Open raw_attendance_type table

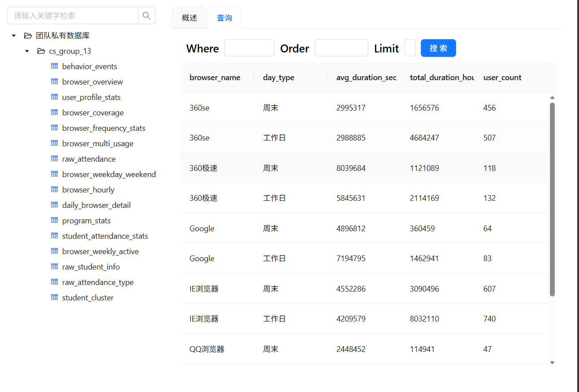(x=98, y=282)
